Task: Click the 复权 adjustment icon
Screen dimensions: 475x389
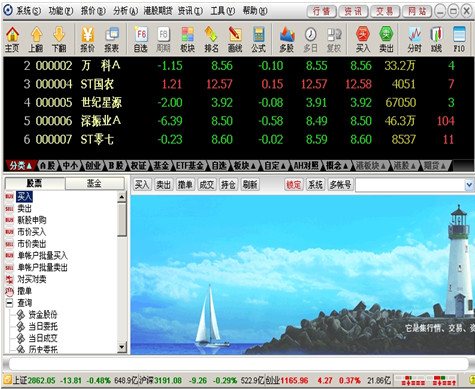Action: (x=334, y=39)
